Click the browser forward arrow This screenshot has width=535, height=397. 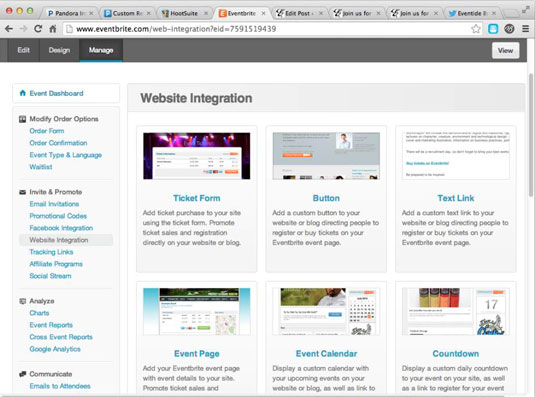[24, 29]
